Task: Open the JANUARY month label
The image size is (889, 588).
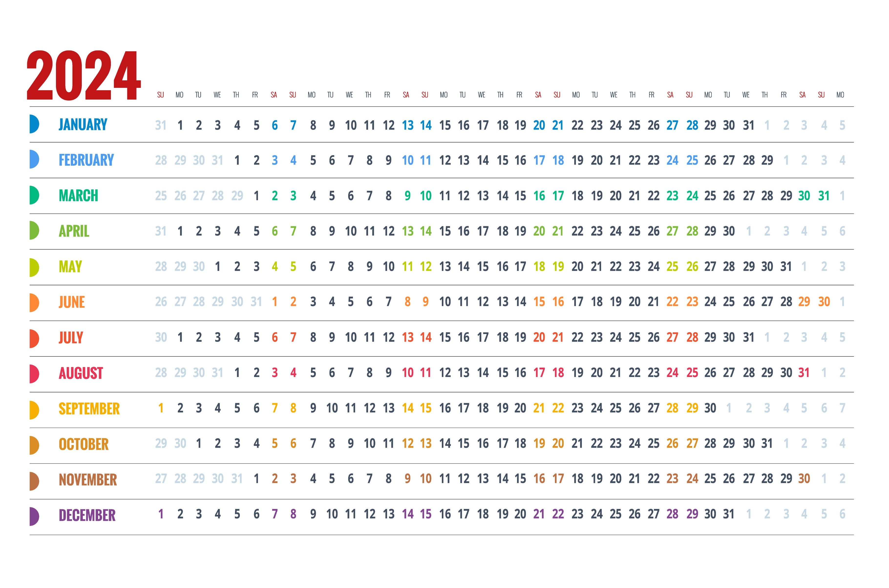Action: click(x=83, y=124)
